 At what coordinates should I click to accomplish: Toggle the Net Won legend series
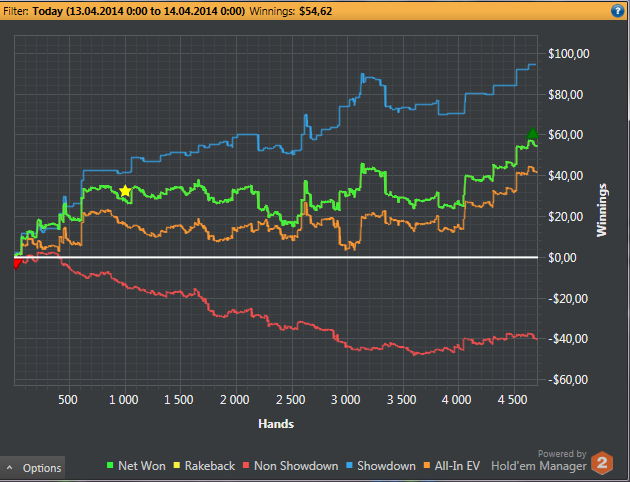[x=136, y=466]
